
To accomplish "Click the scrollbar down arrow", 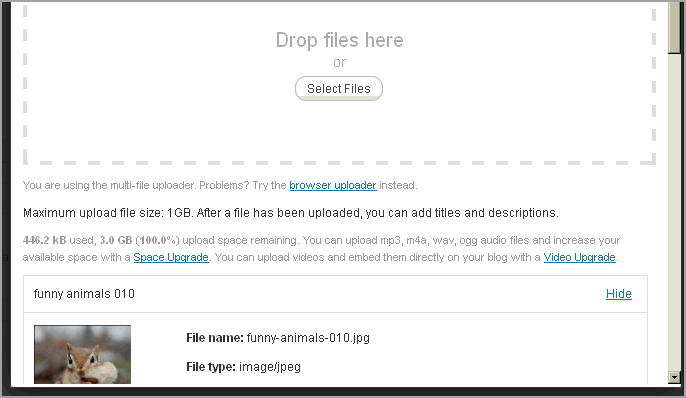I will tap(674, 377).
